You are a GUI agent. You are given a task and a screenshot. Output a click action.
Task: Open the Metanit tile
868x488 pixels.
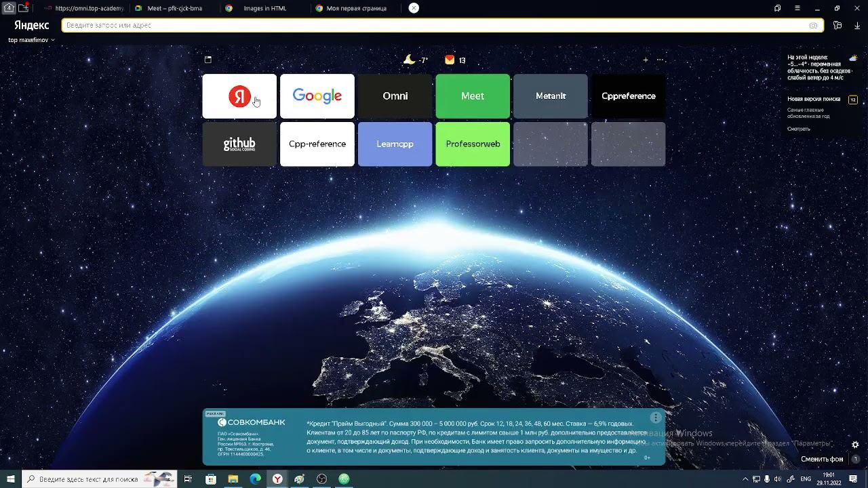(551, 96)
